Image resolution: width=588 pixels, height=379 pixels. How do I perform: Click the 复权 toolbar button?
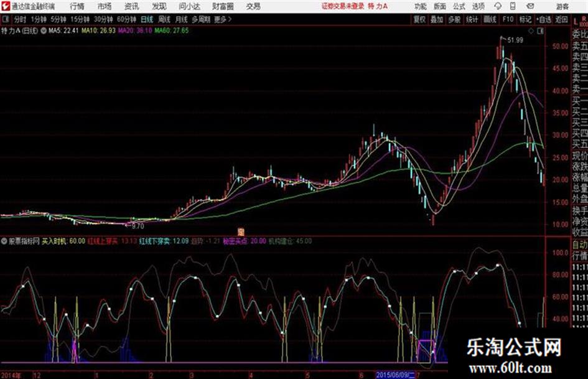click(x=419, y=19)
